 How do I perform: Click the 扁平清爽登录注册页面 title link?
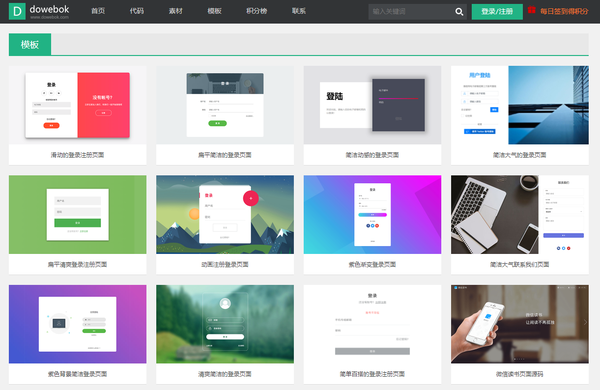point(78,264)
